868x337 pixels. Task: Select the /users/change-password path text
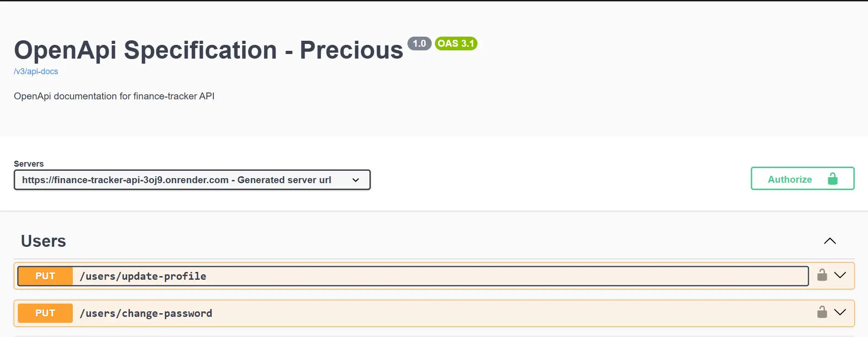146,313
